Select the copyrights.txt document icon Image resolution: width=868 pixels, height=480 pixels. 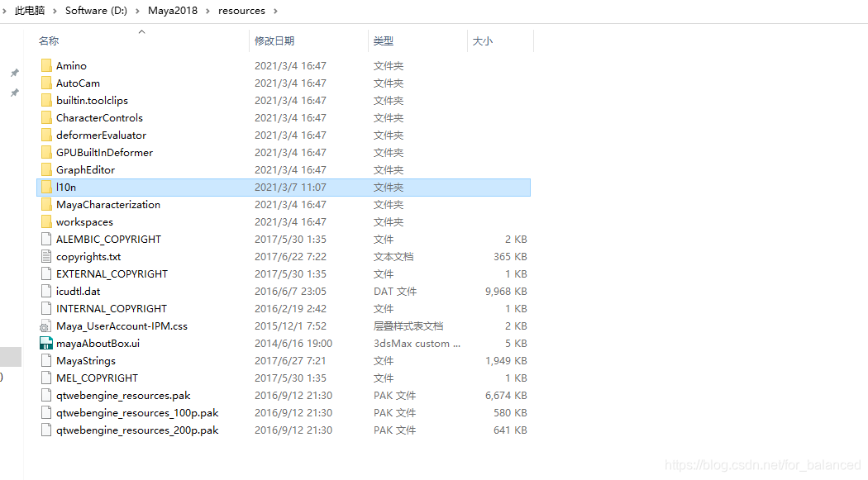pyautogui.click(x=46, y=257)
